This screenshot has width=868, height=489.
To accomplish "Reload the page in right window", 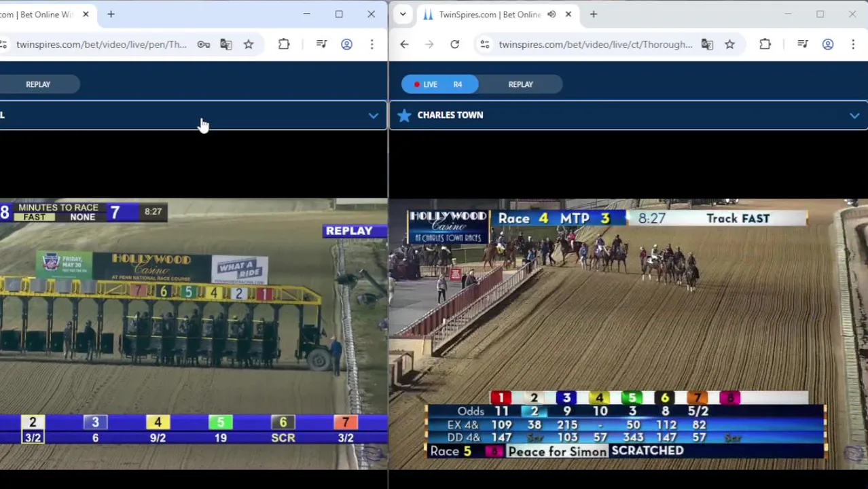I will [x=454, y=44].
